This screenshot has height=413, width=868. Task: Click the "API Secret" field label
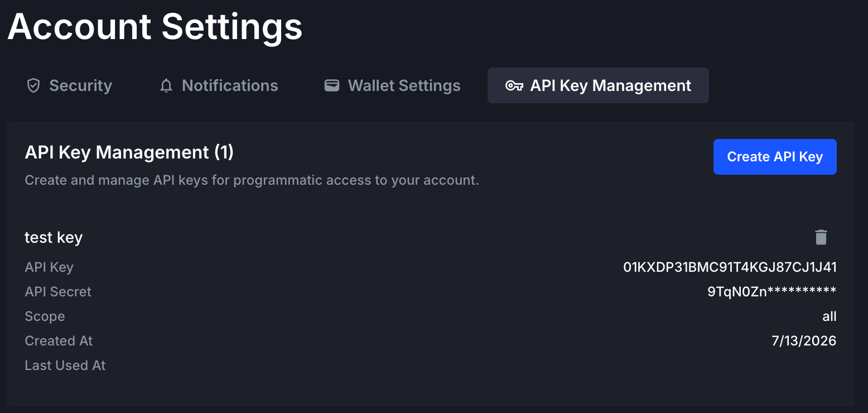click(x=58, y=292)
